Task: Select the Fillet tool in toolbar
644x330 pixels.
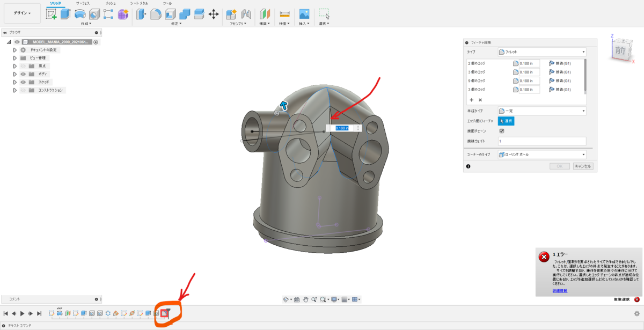Action: coord(156,14)
